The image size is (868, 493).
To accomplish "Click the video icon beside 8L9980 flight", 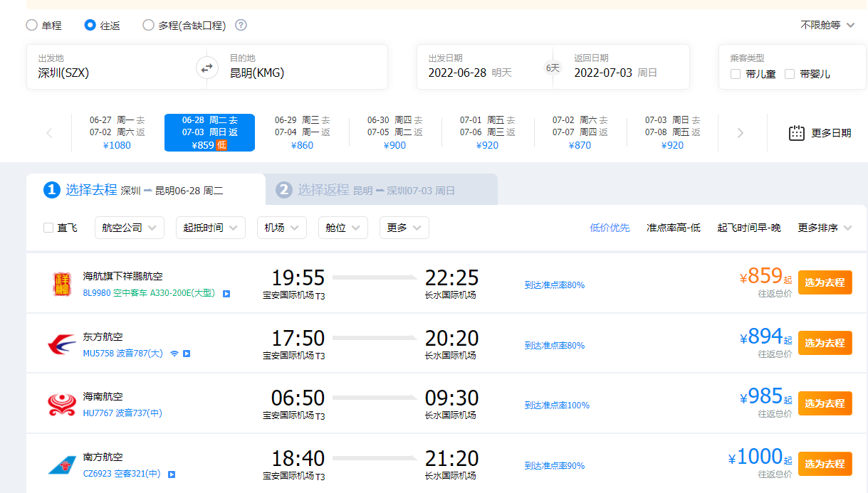I will [x=226, y=293].
